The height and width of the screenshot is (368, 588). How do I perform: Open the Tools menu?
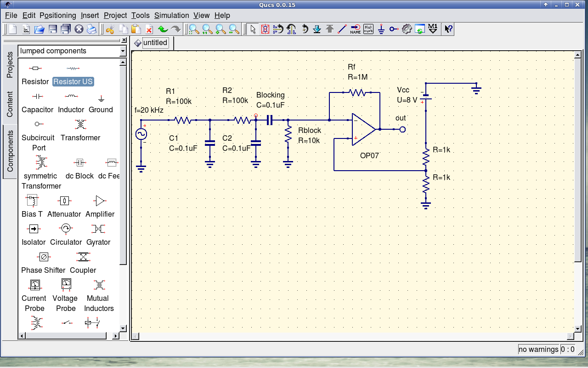coord(140,15)
